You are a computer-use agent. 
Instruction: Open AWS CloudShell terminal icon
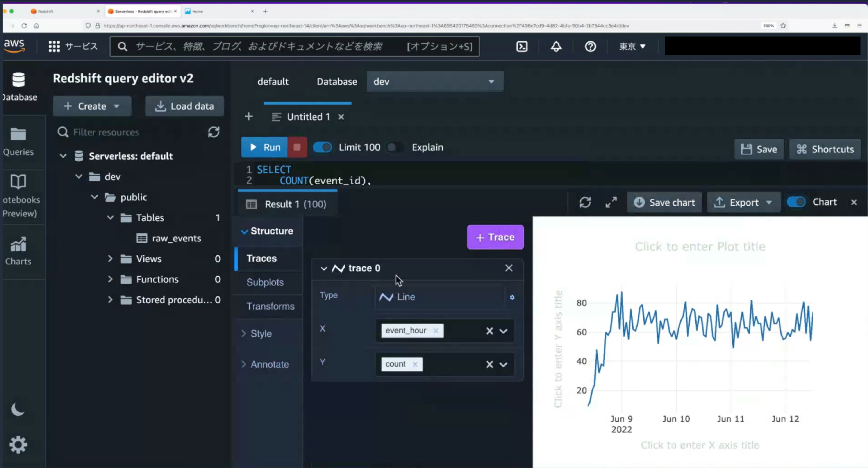(522, 46)
